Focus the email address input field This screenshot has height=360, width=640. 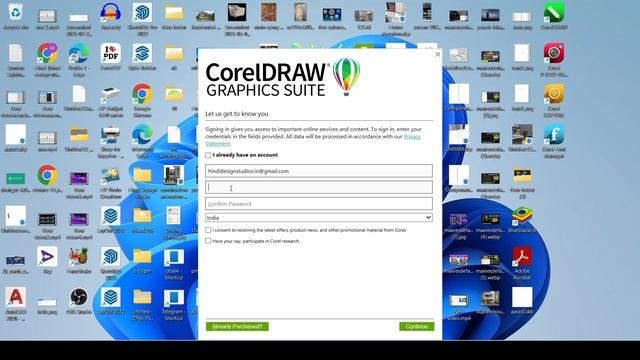[x=319, y=171]
